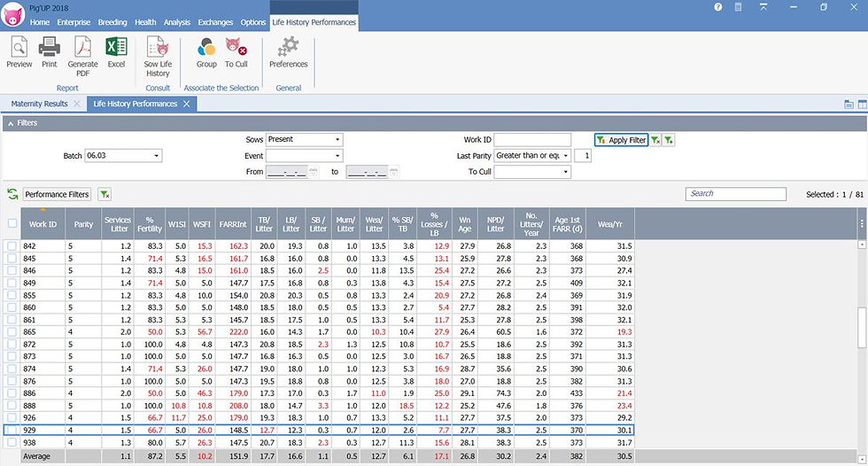Check the box for sow 846
The height and width of the screenshot is (466, 868).
(x=12, y=270)
